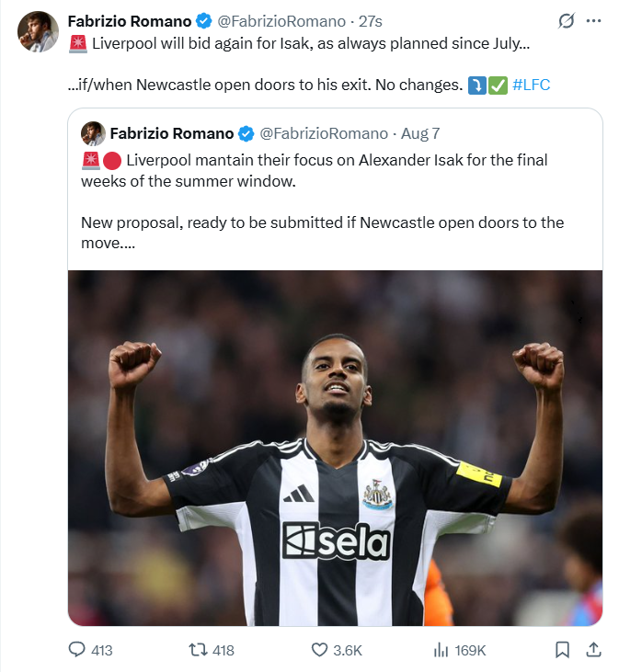Screen dimensions: 619x672
Task: Click the blue verified badge by author name
Action: pos(202,20)
